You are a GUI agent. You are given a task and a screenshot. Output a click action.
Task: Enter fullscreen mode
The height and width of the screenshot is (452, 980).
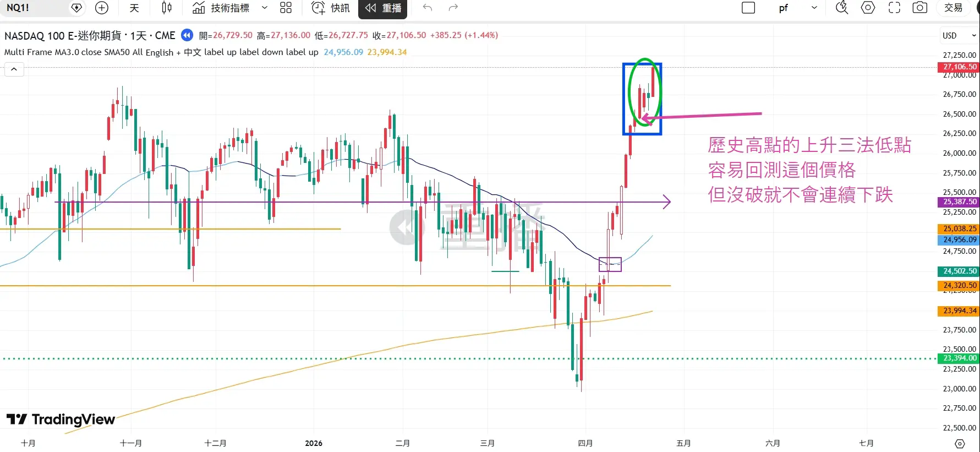point(894,8)
